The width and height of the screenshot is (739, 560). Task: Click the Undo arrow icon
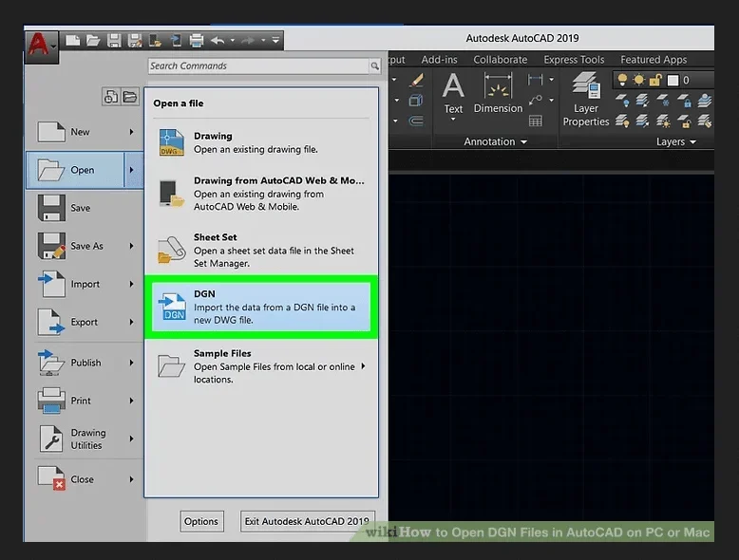[x=218, y=41]
